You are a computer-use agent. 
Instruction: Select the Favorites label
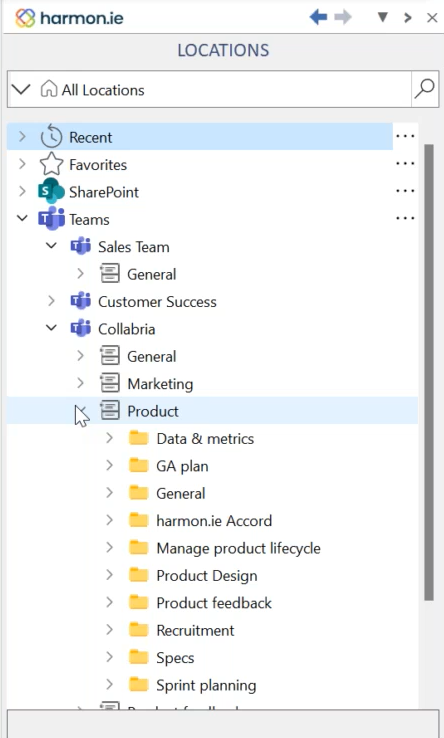98,165
